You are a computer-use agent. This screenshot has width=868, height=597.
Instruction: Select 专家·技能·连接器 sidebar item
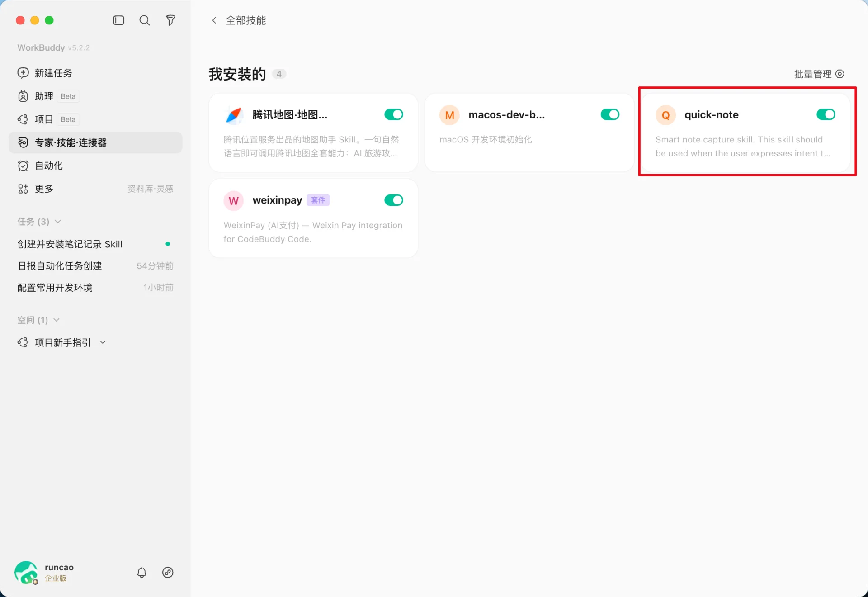(95, 142)
